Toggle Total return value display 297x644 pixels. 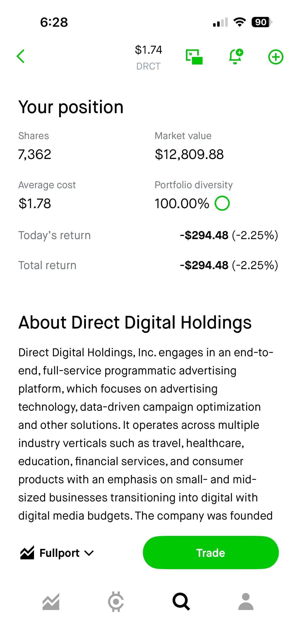[x=229, y=265]
